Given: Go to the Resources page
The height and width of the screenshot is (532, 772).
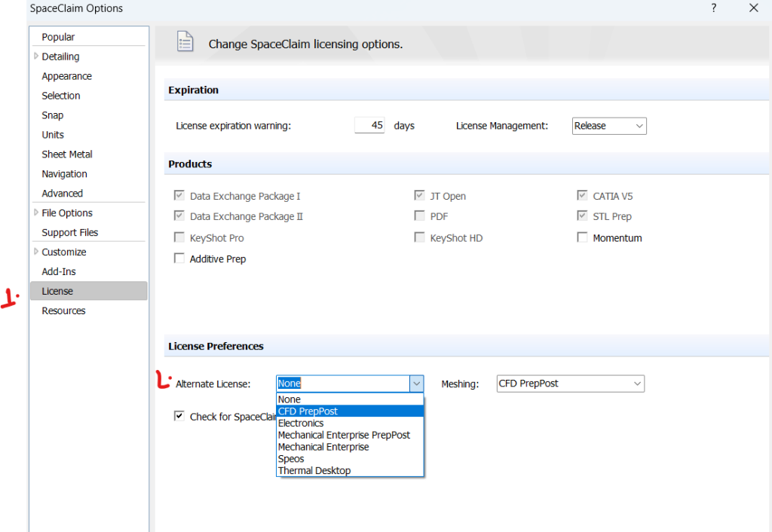Looking at the screenshot, I should 63,310.
